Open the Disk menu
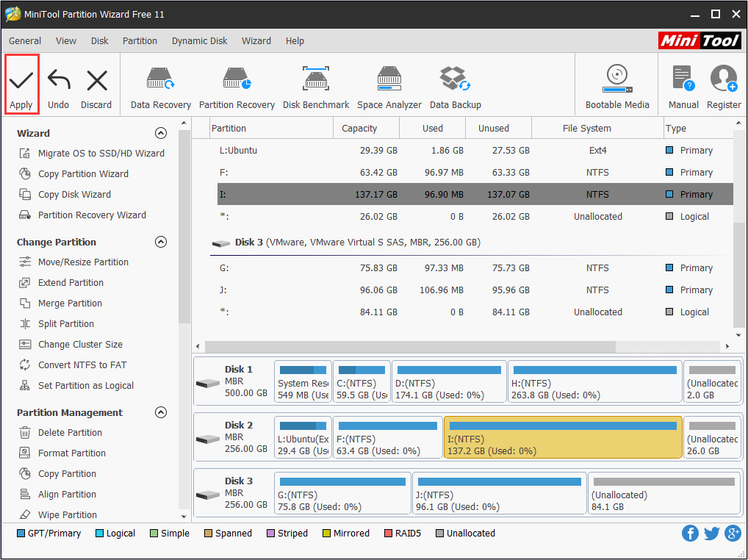Screen dimensions: 748x560 click(x=100, y=40)
